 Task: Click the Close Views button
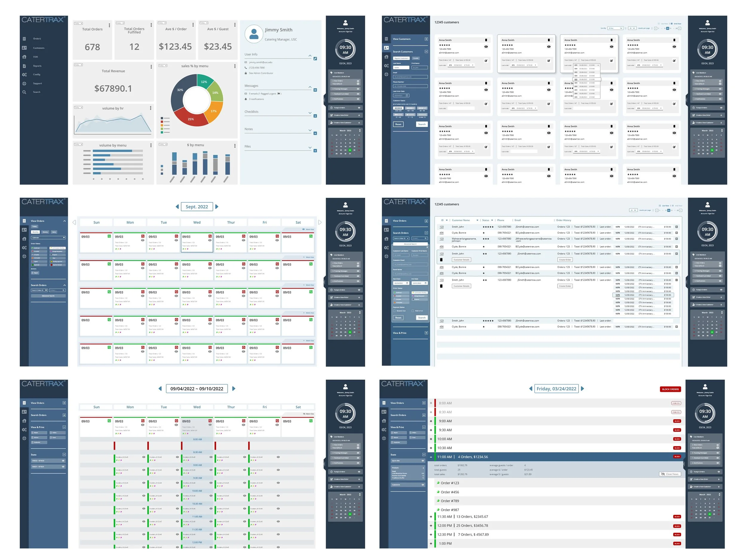tap(670, 474)
